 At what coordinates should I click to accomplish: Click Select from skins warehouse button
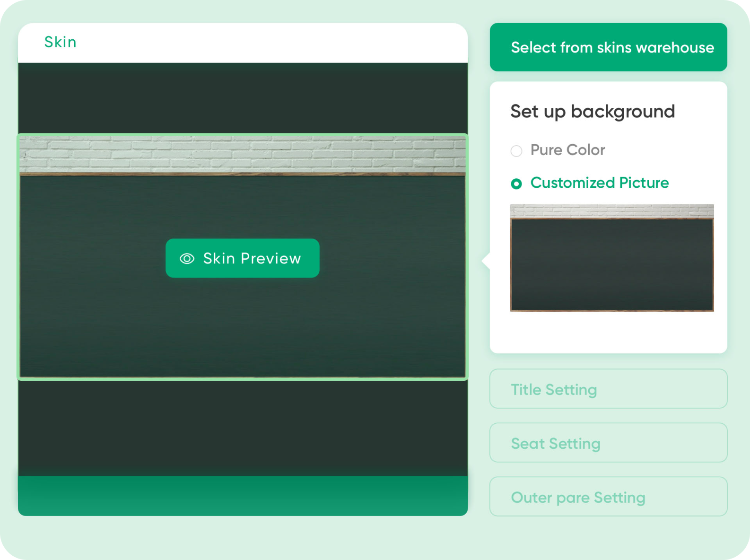point(608,47)
